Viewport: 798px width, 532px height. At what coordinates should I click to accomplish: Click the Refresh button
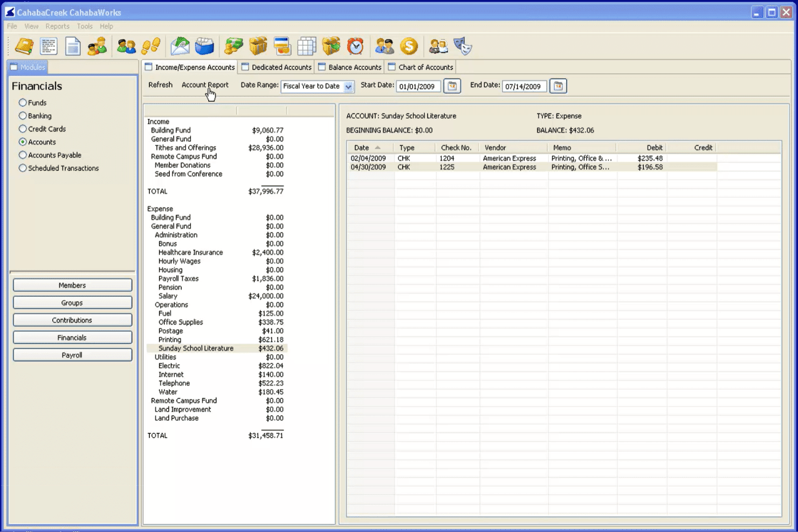(x=160, y=85)
